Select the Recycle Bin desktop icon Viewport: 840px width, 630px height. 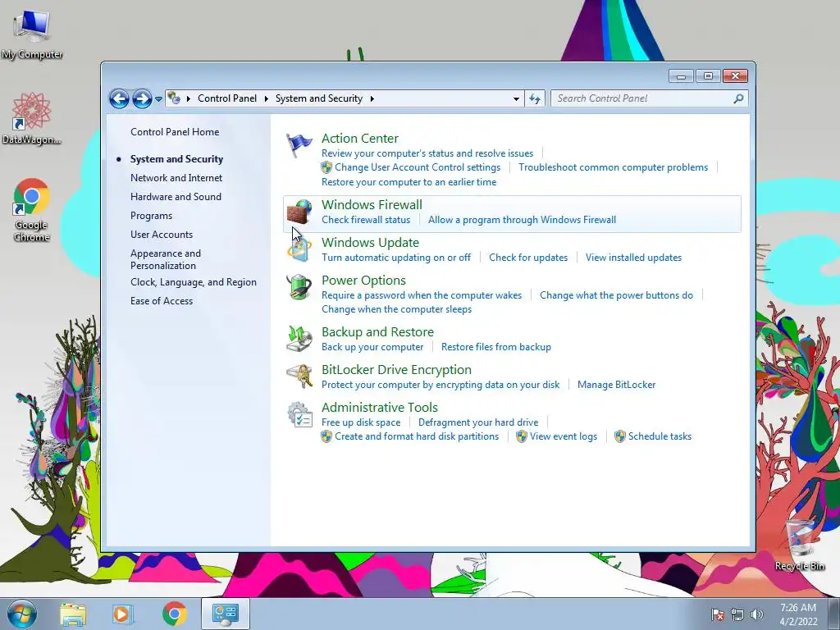(x=799, y=545)
